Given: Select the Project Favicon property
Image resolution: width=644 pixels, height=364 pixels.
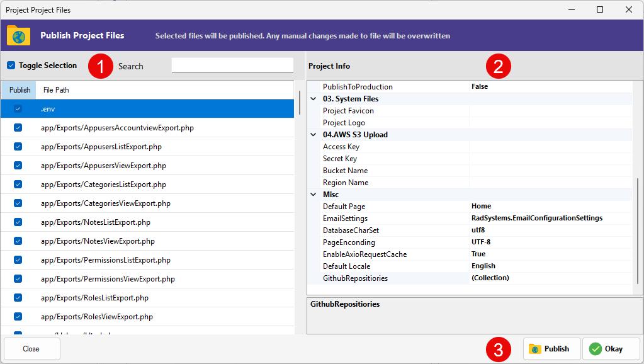Looking at the screenshot, I should coord(348,111).
